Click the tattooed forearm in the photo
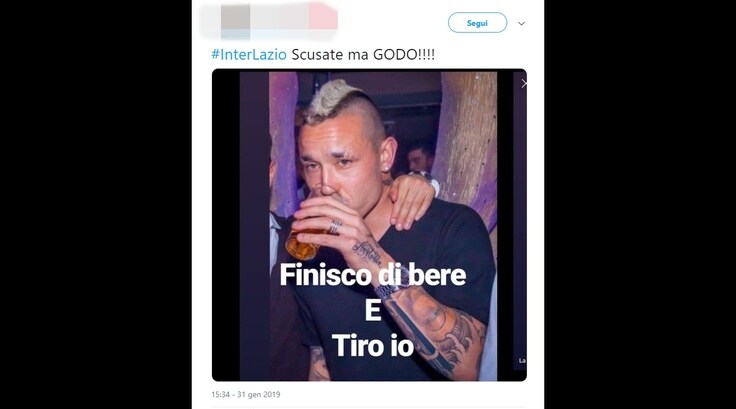The width and height of the screenshot is (736, 409). [x=434, y=324]
